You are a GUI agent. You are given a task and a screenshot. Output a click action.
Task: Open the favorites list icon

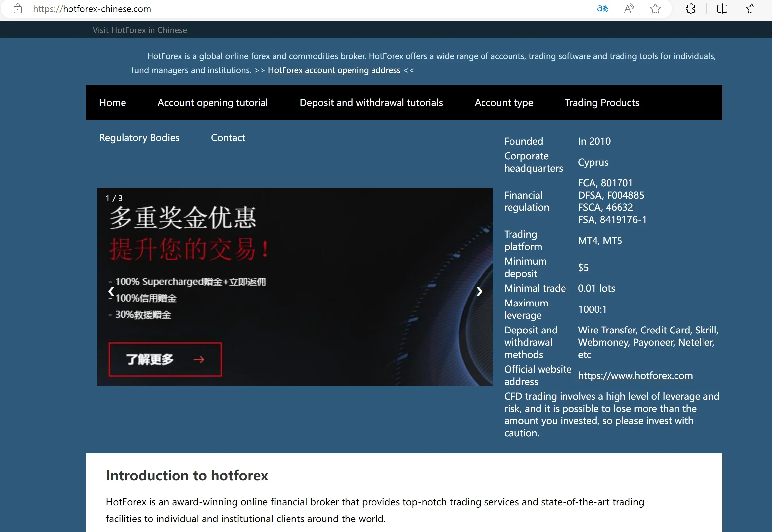[751, 9]
